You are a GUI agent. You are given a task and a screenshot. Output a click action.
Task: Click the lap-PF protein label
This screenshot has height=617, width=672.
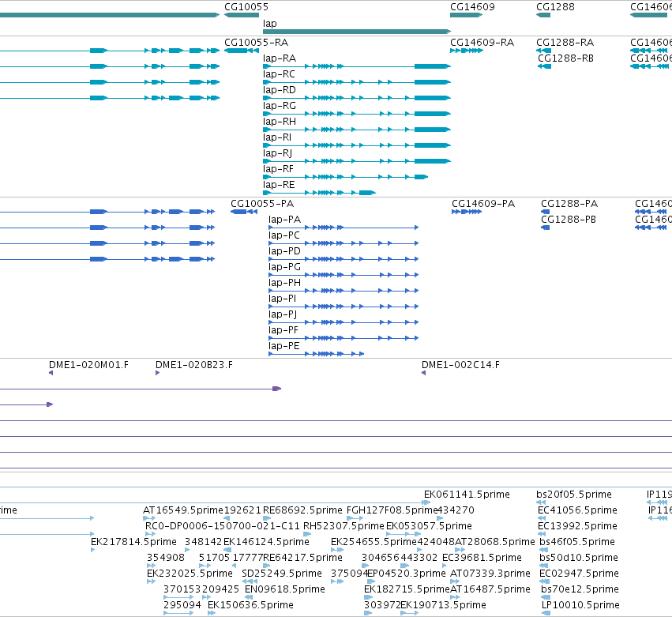(283, 330)
